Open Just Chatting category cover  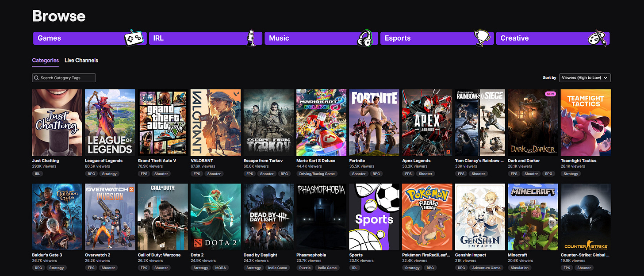pyautogui.click(x=57, y=123)
